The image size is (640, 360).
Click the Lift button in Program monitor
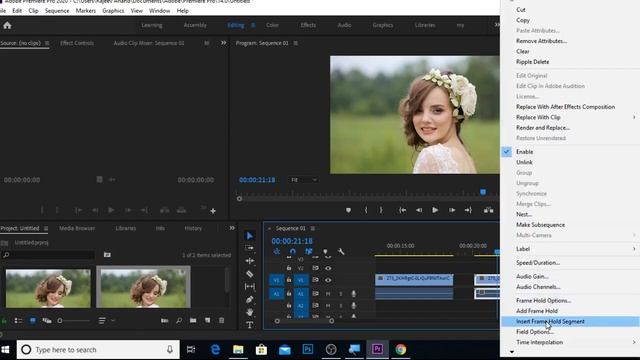coord(488,210)
